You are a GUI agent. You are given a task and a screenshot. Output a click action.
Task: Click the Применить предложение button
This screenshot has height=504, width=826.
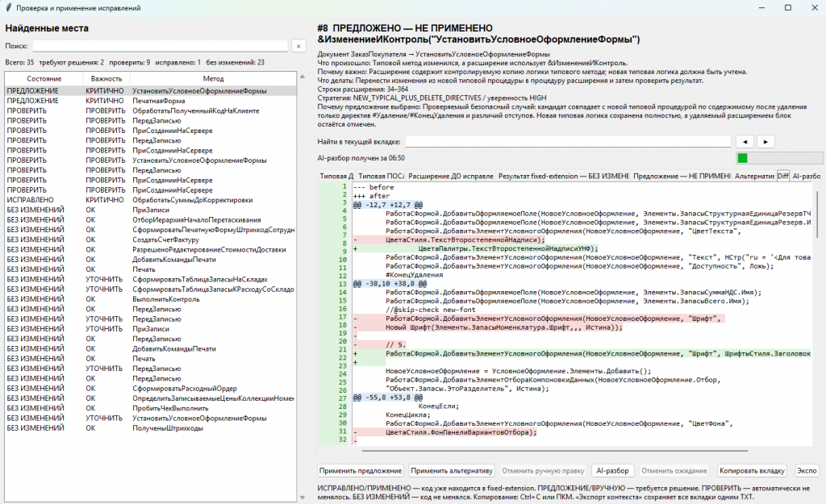point(361,471)
